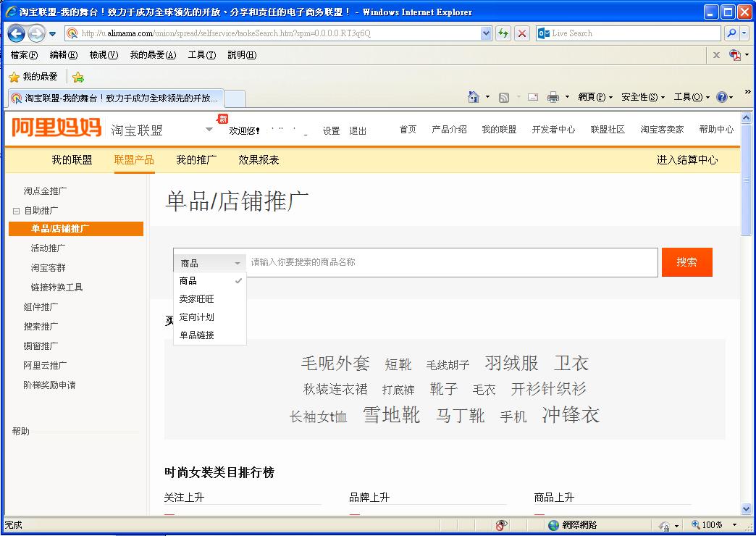This screenshot has height=536, width=756.
Task: Click the 首页 link in top navigation
Action: pyautogui.click(x=408, y=130)
